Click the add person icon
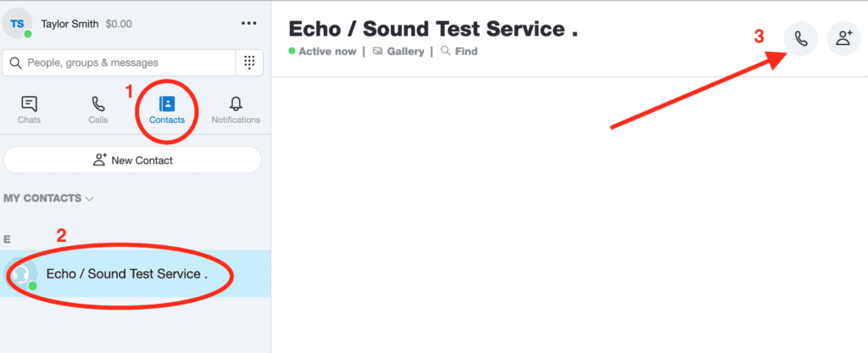This screenshot has height=353, width=868. (x=843, y=39)
